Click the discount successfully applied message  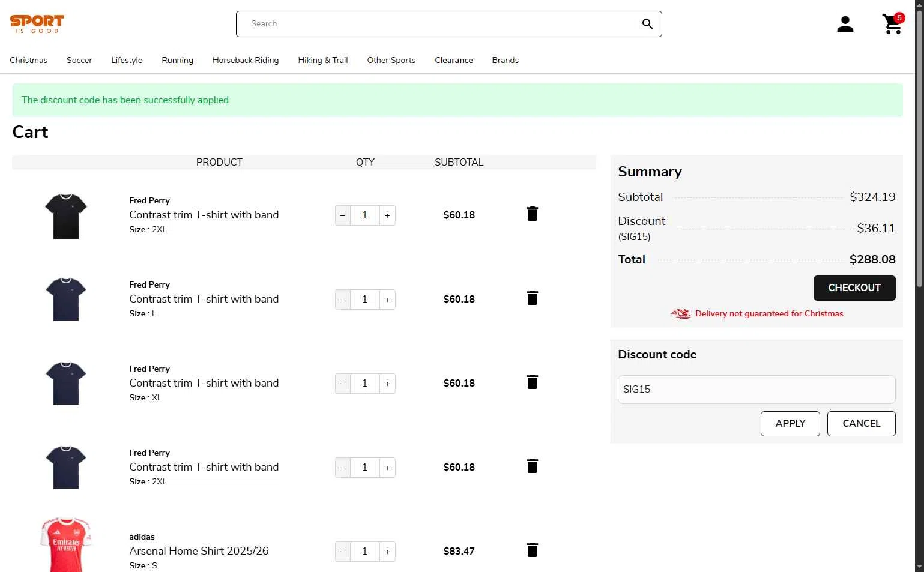pyautogui.click(x=125, y=100)
